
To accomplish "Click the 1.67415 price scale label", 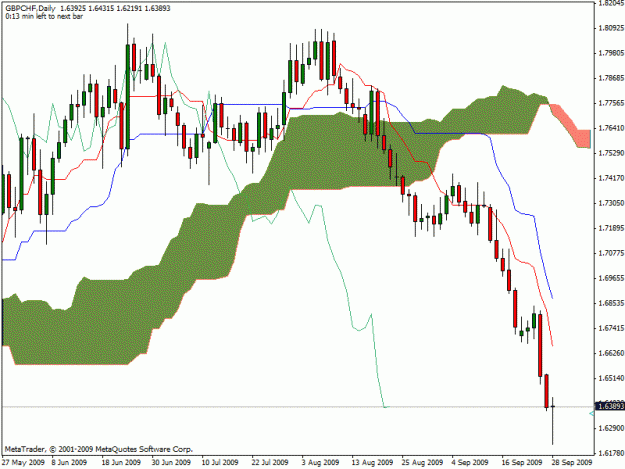I will [x=611, y=328].
